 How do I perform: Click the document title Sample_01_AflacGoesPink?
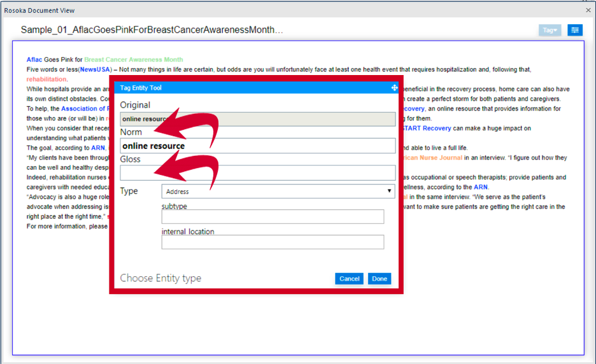tap(152, 30)
